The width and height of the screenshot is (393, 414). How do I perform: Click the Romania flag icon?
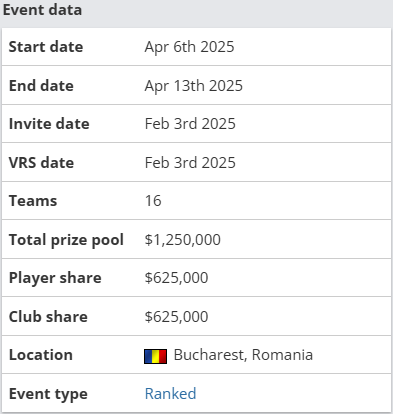(155, 356)
